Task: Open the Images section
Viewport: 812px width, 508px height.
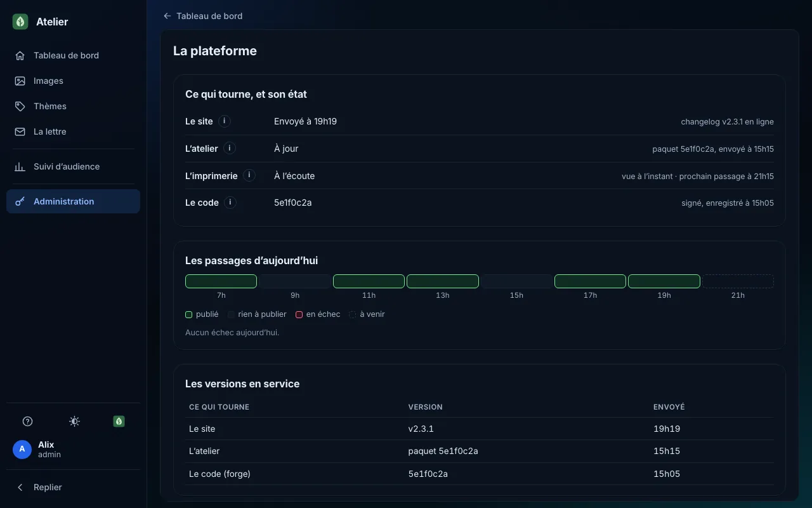Action: [x=73, y=81]
